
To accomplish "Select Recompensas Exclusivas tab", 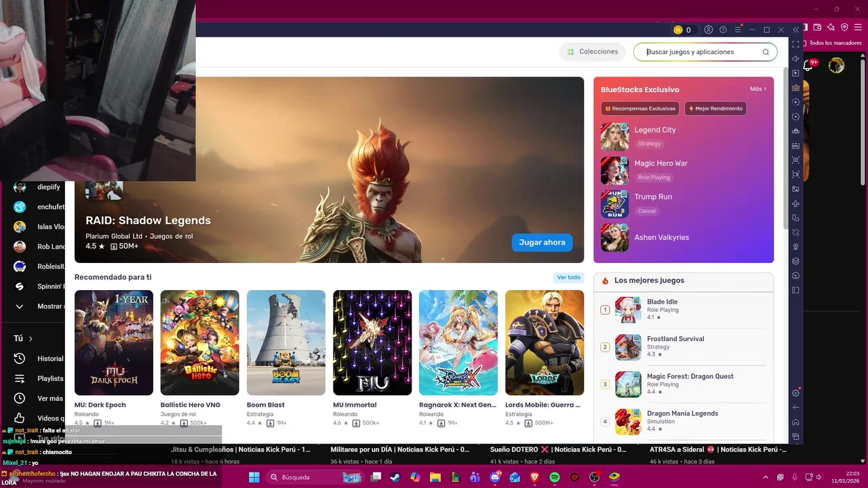I will 640,108.
